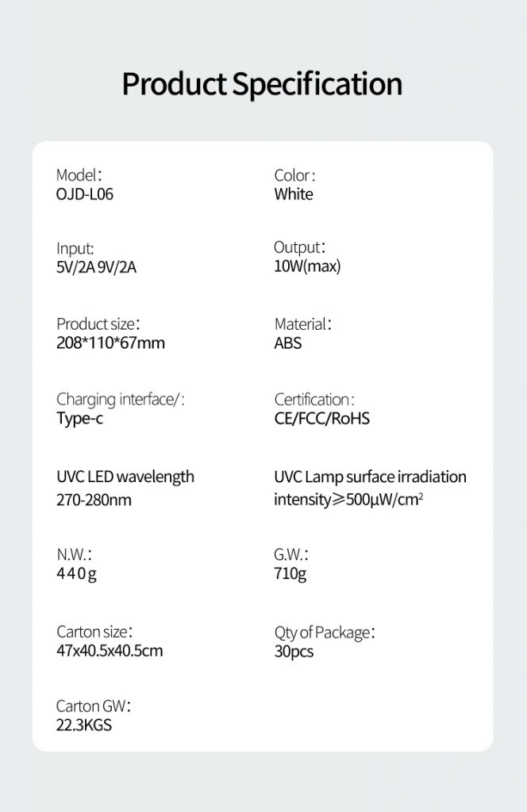The image size is (527, 812).
Task: Select carton size 47x40.5x40.5cm
Action: [x=110, y=651]
